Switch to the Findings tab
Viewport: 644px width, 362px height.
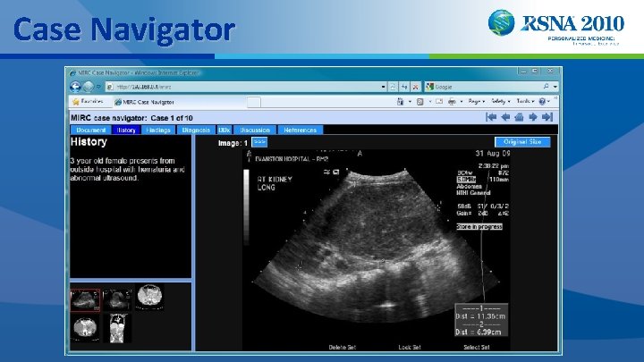[158, 130]
